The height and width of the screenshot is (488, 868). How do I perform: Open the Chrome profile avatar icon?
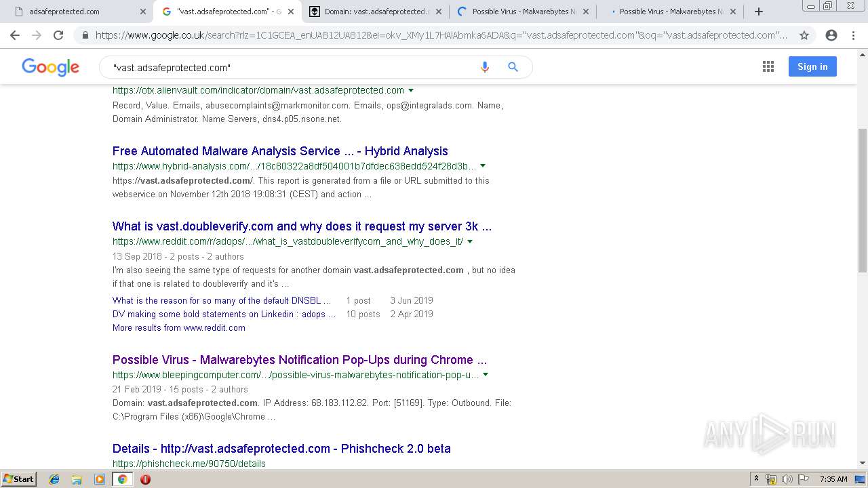pyautogui.click(x=831, y=35)
